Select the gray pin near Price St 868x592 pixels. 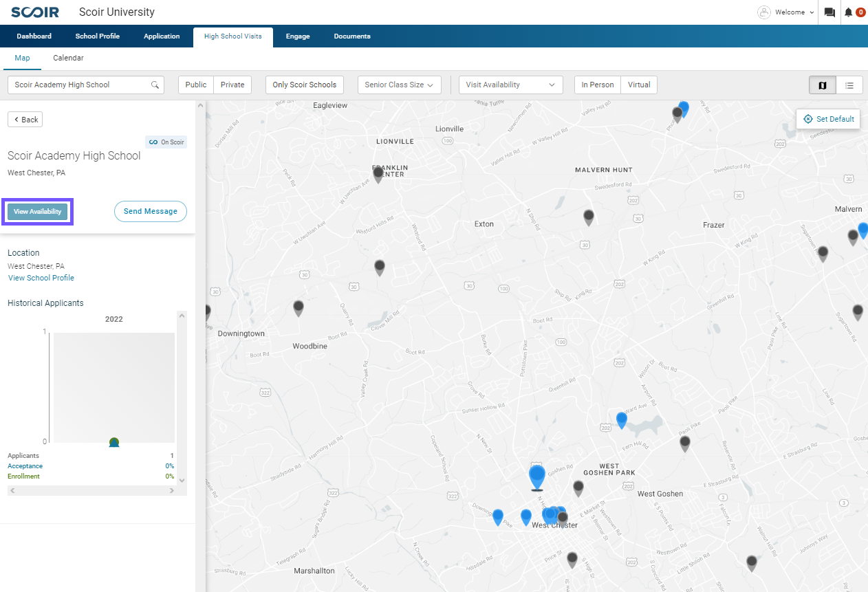(x=572, y=560)
